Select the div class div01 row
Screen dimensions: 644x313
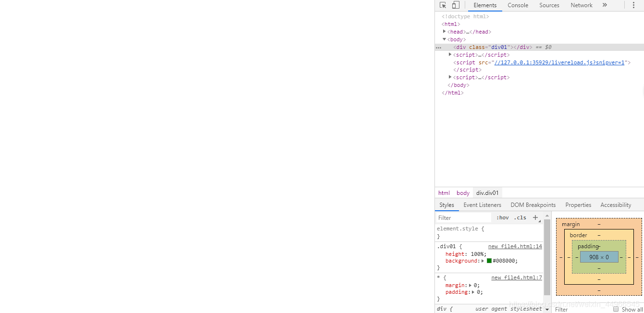pyautogui.click(x=539, y=47)
